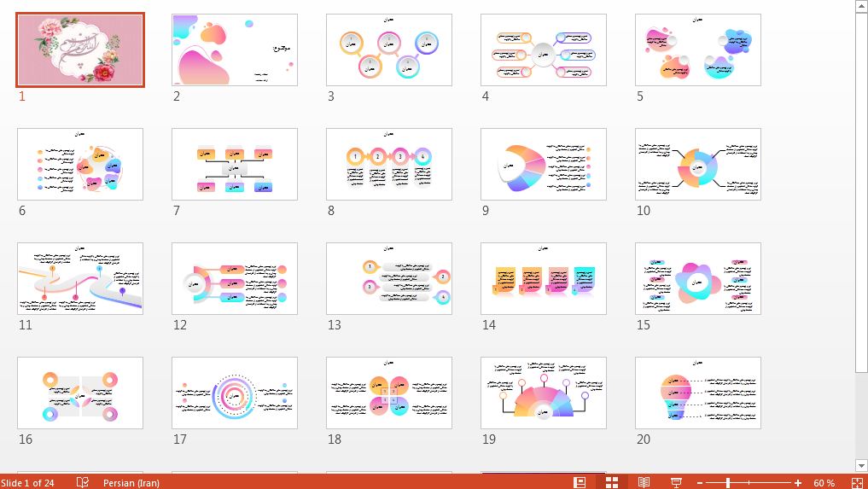Click fit slide to window icon

coord(854,482)
